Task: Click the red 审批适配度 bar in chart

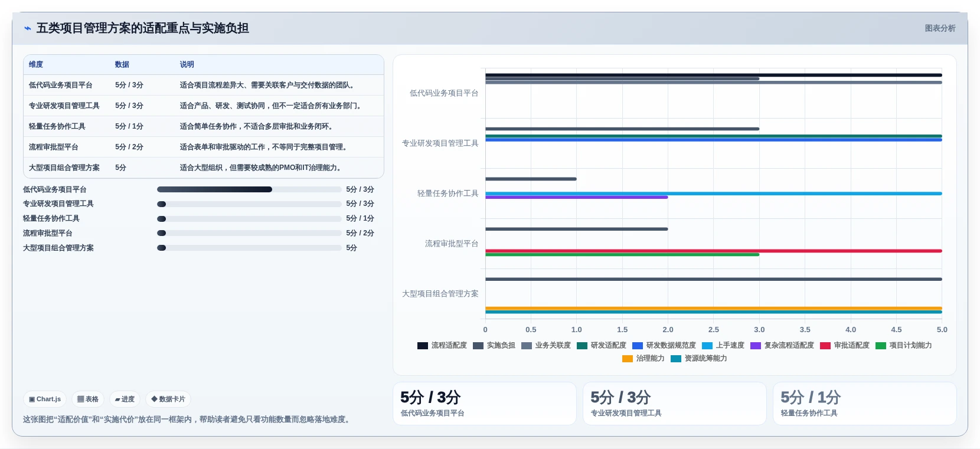Action: click(x=714, y=251)
